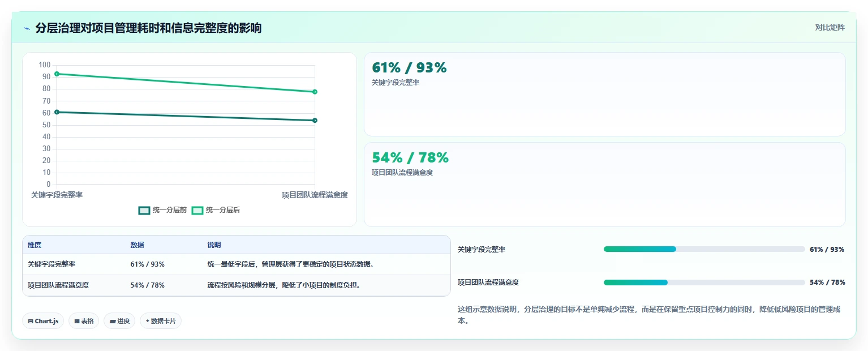Click the 对比矩阵 label in header
Screen dimensions: 868x351
point(830,28)
